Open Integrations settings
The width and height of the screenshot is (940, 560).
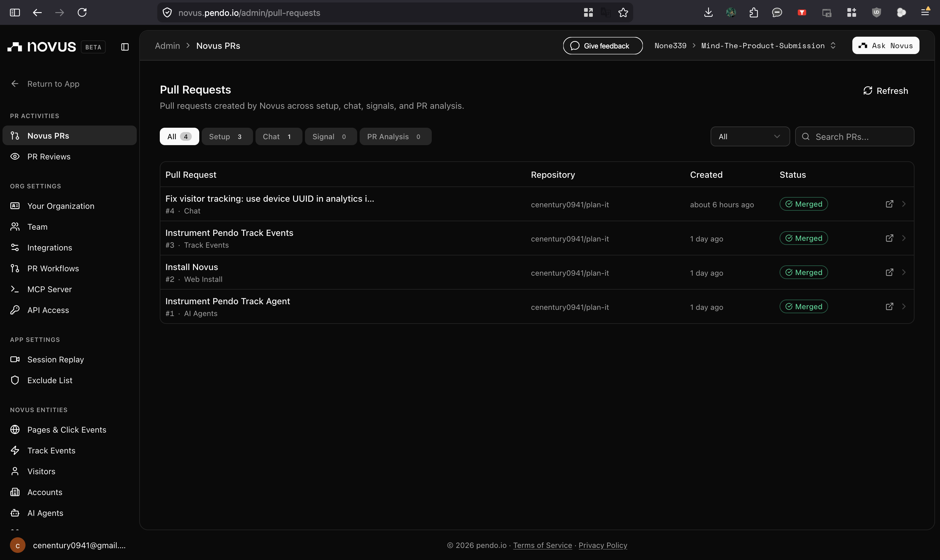pos(69,247)
